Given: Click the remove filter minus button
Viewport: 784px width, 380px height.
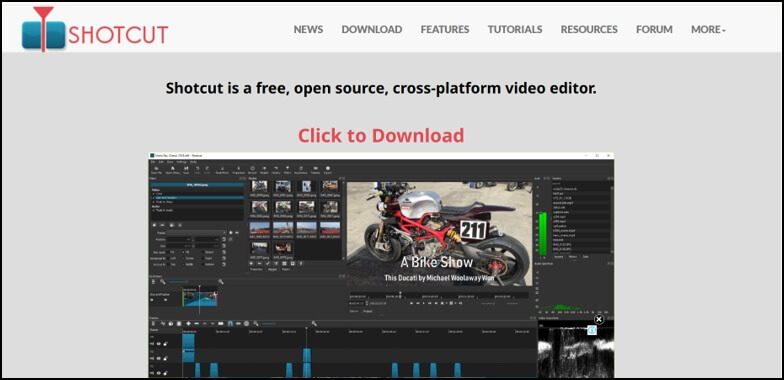Looking at the screenshot, I should (162, 225).
